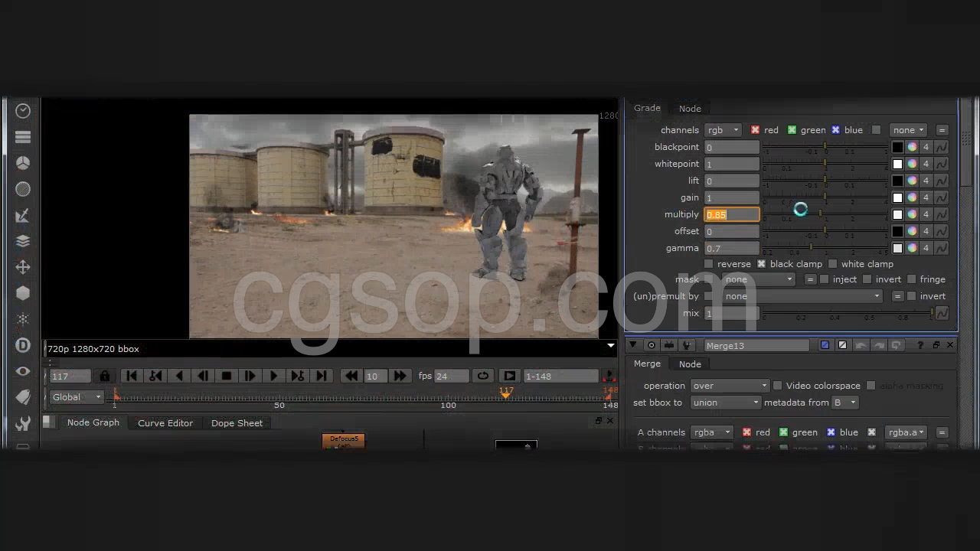This screenshot has width=980, height=551.
Task: Open the Time nodes menu clock icon
Action: coord(23,111)
